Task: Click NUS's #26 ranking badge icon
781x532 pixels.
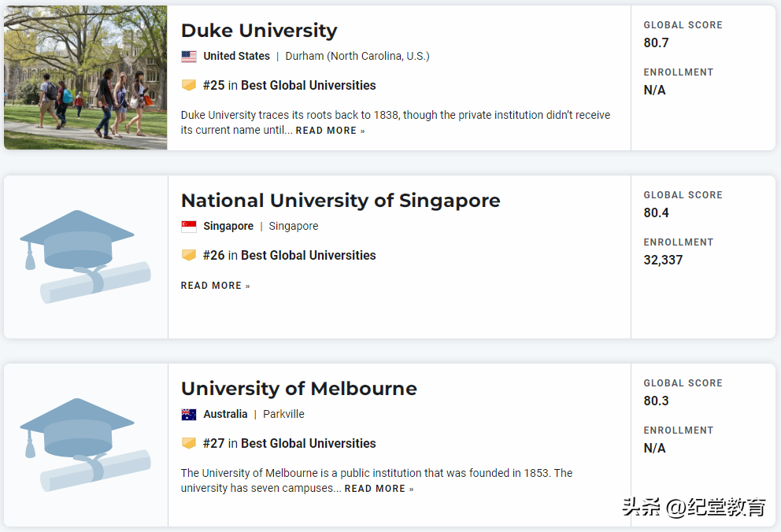Action: tap(189, 255)
